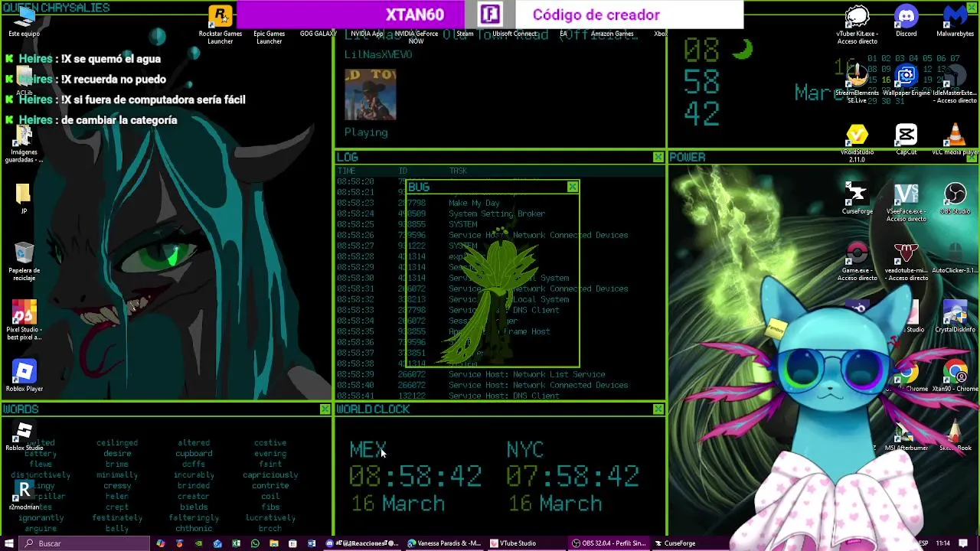
Task: Open the Steam desktop shortcut
Action: click(x=465, y=34)
